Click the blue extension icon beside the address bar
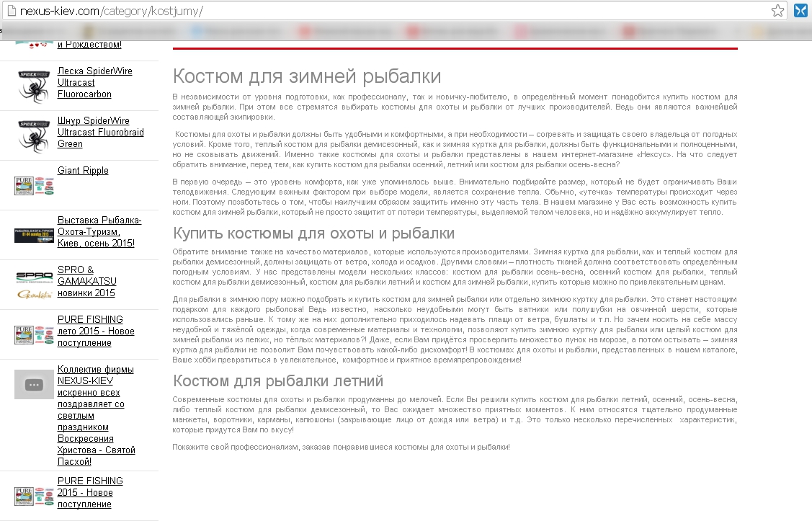This screenshot has width=812, height=521. pyautogui.click(x=800, y=11)
